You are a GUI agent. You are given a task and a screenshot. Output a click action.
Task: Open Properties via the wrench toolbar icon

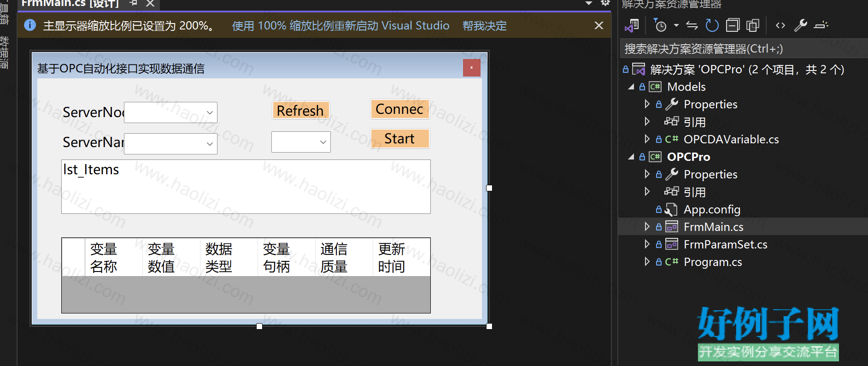click(801, 25)
